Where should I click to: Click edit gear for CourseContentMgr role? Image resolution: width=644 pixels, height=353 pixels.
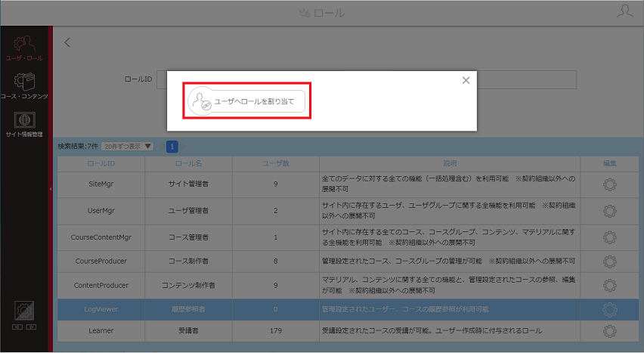point(609,237)
